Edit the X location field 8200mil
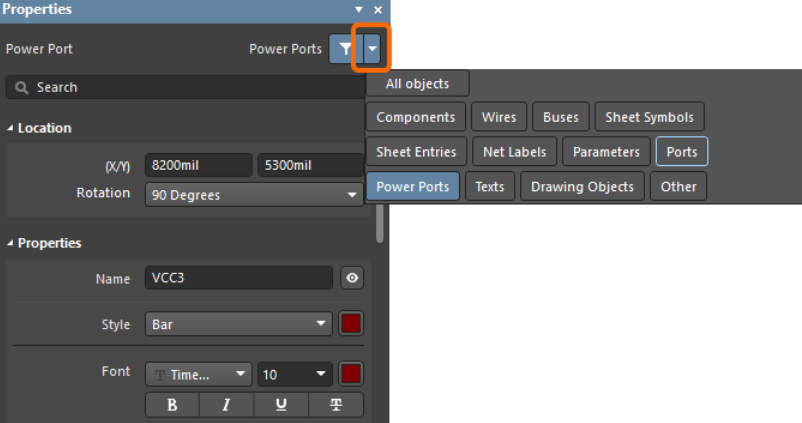802x423 pixels. (198, 165)
